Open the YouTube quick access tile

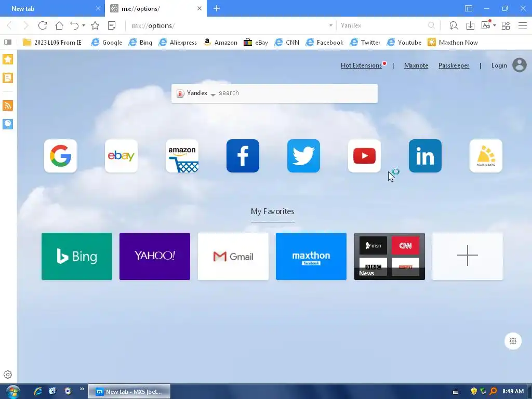[364, 156]
